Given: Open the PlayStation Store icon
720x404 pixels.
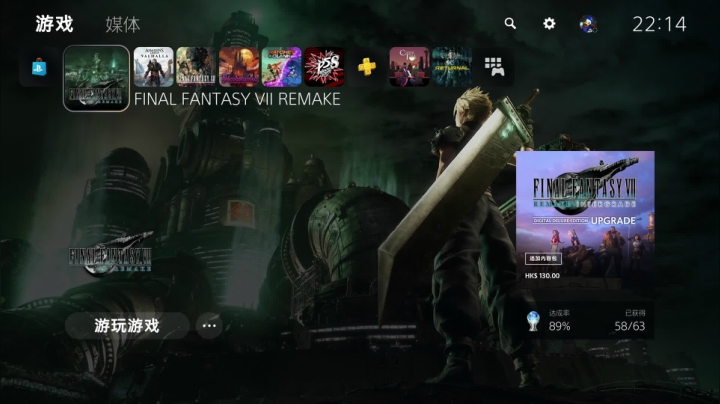Looking at the screenshot, I should 39,67.
